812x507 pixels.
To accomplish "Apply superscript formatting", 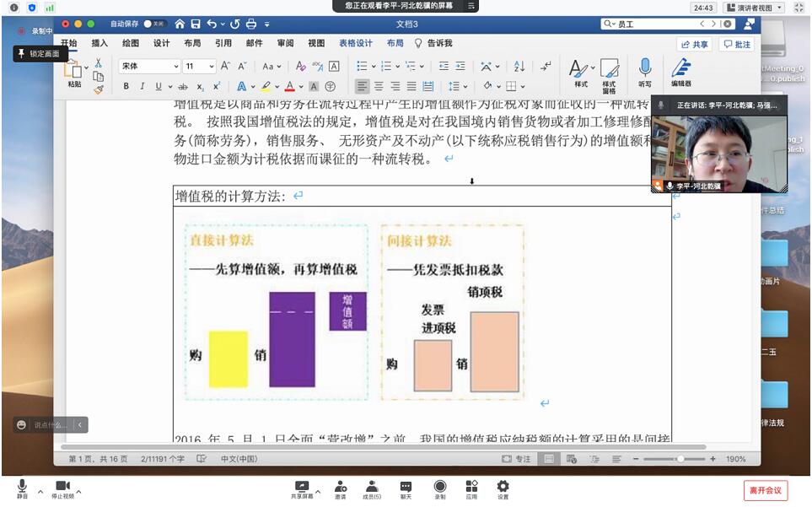I will click(x=217, y=87).
